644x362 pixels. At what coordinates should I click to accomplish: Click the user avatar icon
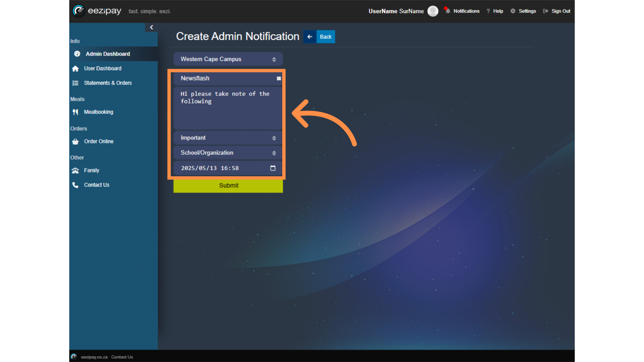[433, 11]
